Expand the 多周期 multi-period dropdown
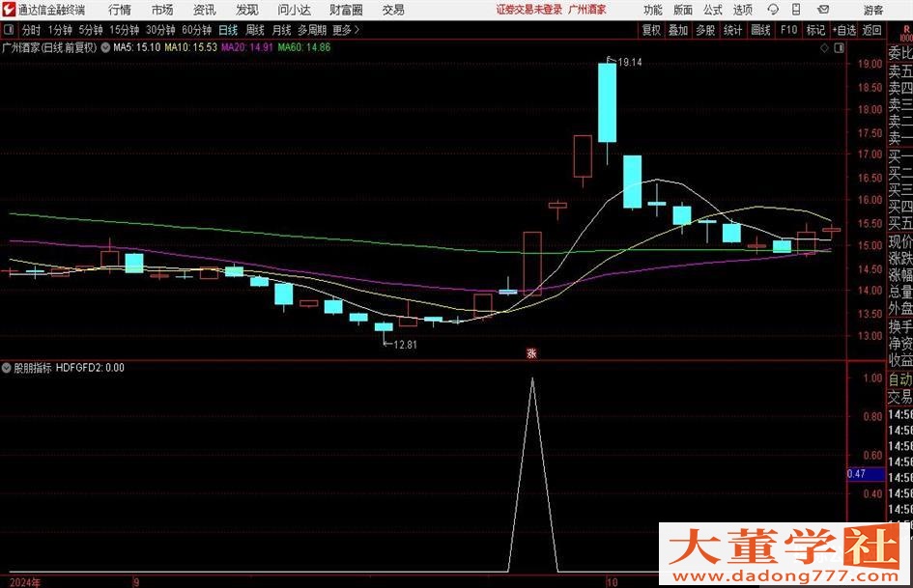 311,30
